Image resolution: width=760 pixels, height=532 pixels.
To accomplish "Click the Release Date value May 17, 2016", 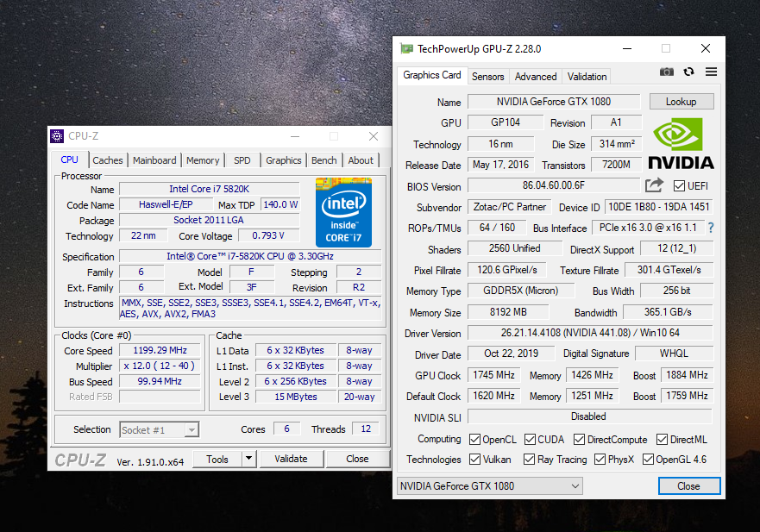I will pyautogui.click(x=500, y=165).
